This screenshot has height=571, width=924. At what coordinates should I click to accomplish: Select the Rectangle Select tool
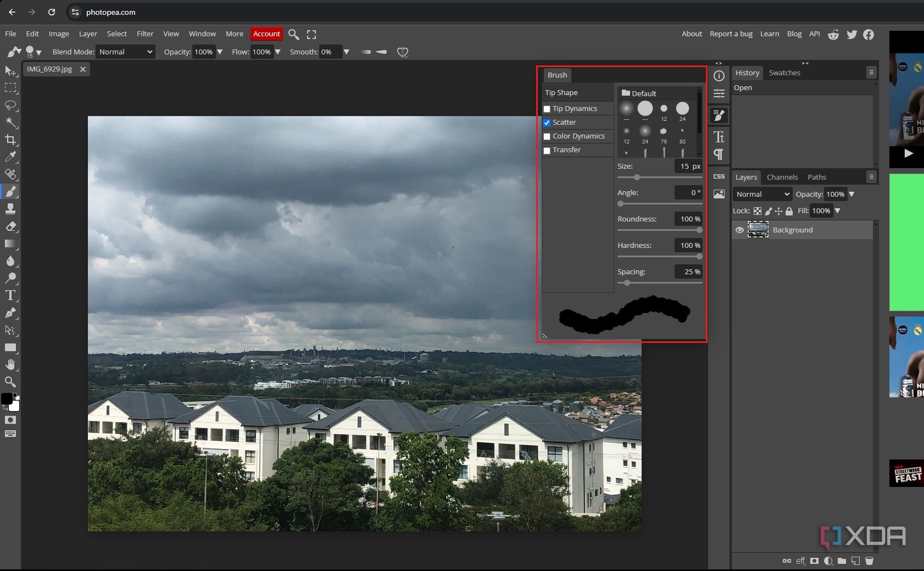tap(10, 88)
